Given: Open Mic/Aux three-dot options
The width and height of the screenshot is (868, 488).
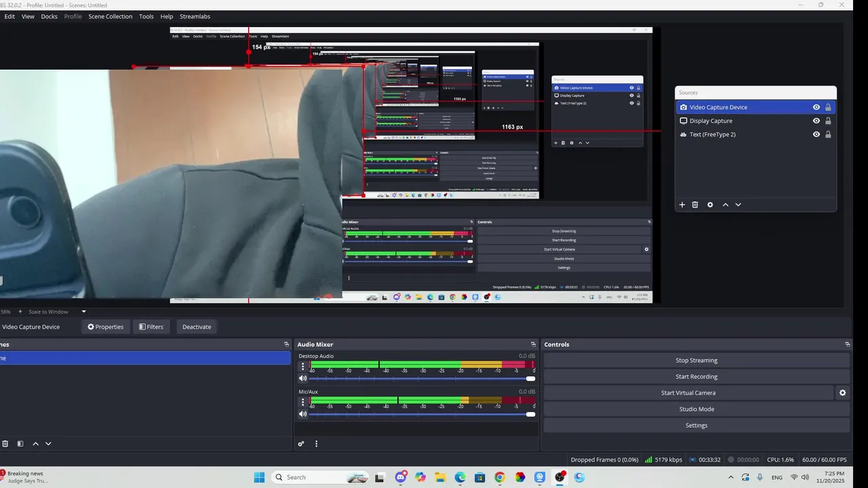Looking at the screenshot, I should click(303, 402).
